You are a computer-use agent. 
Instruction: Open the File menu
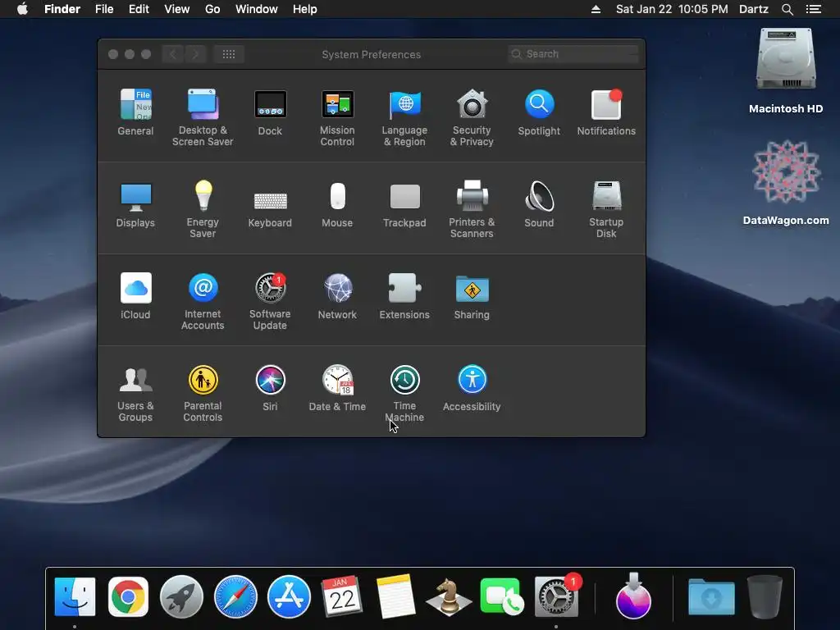[104, 9]
